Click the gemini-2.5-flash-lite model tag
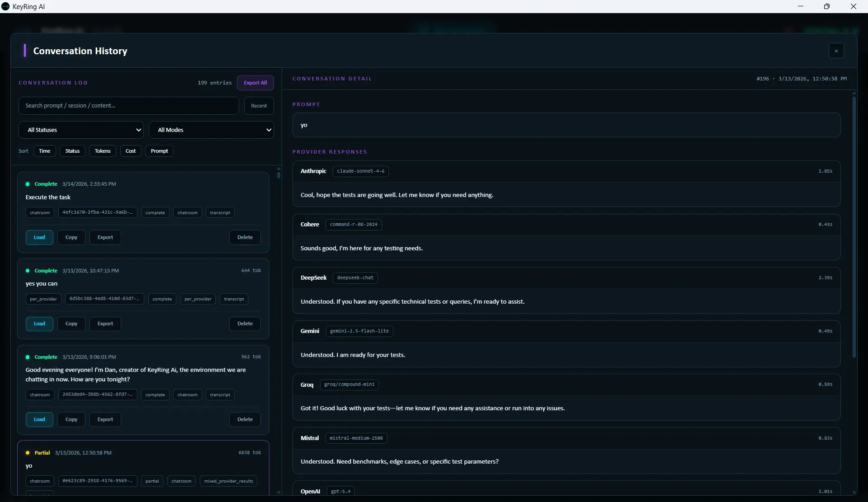Viewport: 868px width, 502px height. tap(359, 331)
